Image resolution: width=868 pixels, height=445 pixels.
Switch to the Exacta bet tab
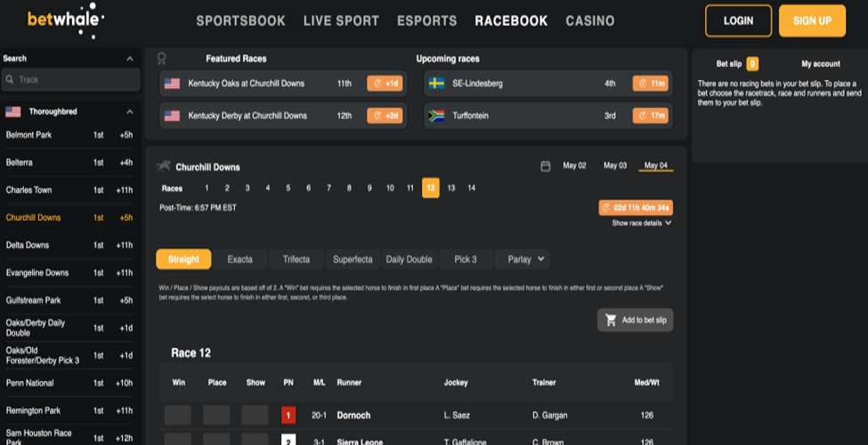point(240,260)
